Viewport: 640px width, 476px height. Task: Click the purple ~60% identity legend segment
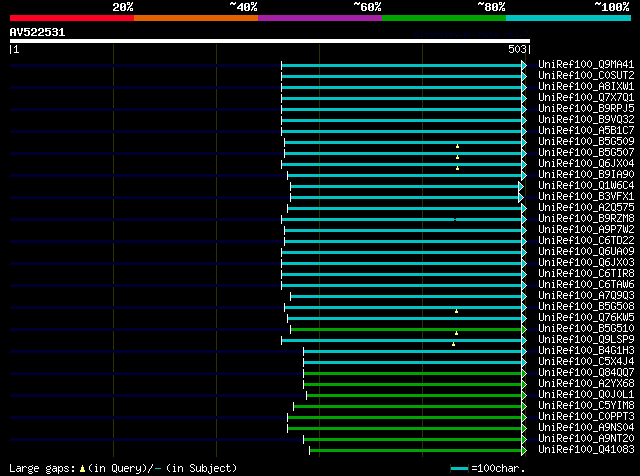coord(320,18)
